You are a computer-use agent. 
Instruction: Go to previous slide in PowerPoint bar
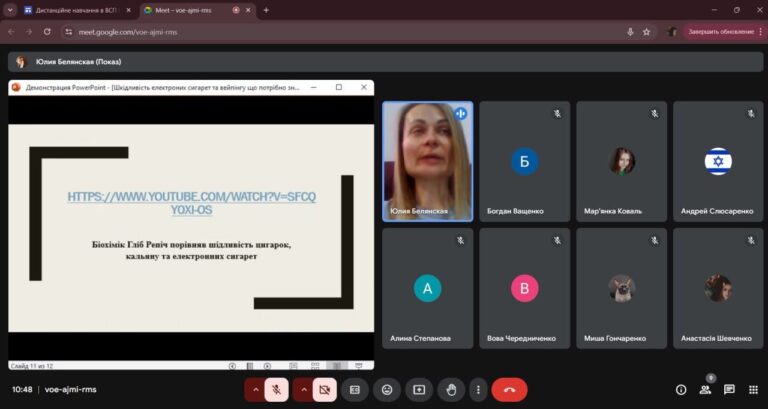pyautogui.click(x=233, y=366)
